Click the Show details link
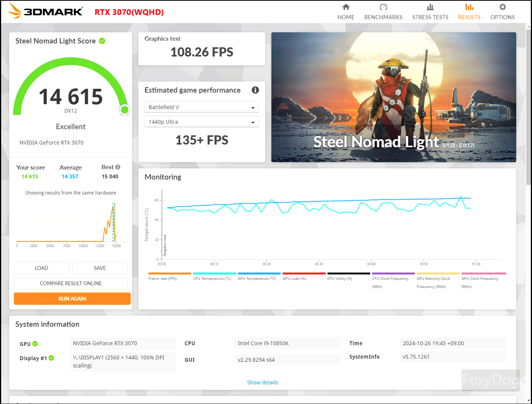 coord(263,382)
